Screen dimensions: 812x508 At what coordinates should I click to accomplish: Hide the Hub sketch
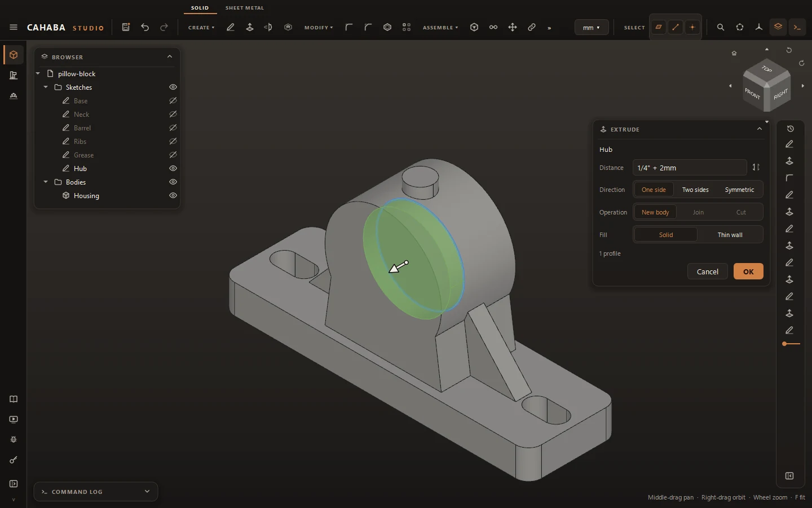pos(173,168)
